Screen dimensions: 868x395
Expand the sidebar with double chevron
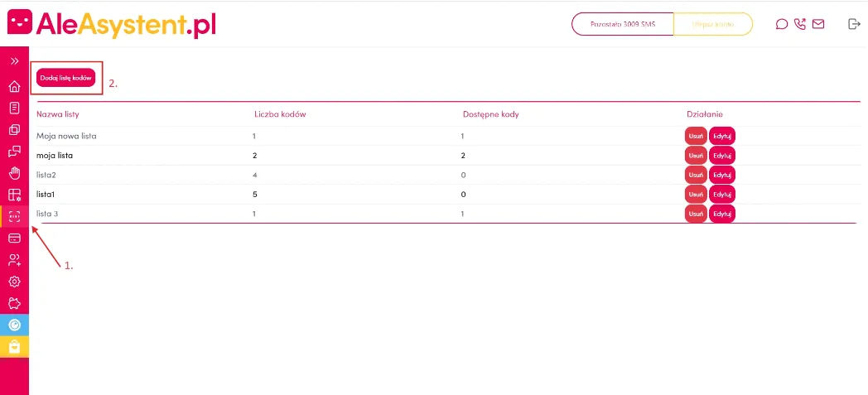[14, 61]
